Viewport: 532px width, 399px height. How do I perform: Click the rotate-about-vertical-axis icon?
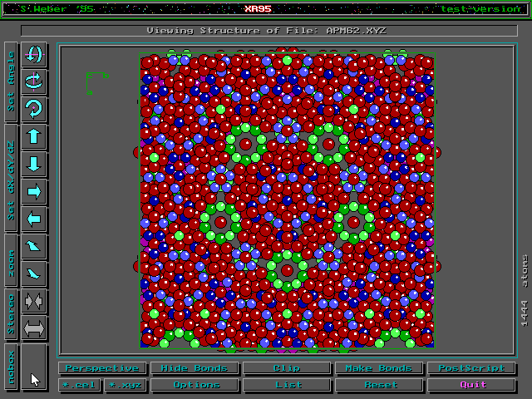pyautogui.click(x=33, y=81)
